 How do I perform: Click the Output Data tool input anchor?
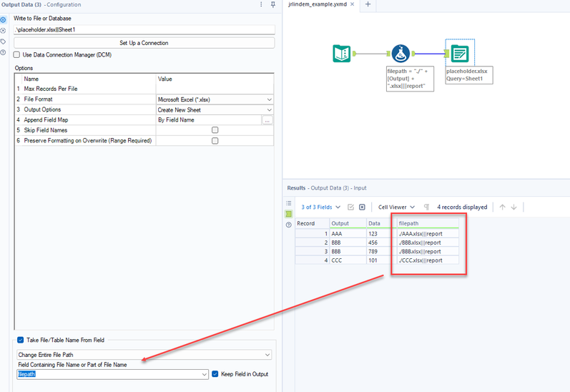(447, 54)
